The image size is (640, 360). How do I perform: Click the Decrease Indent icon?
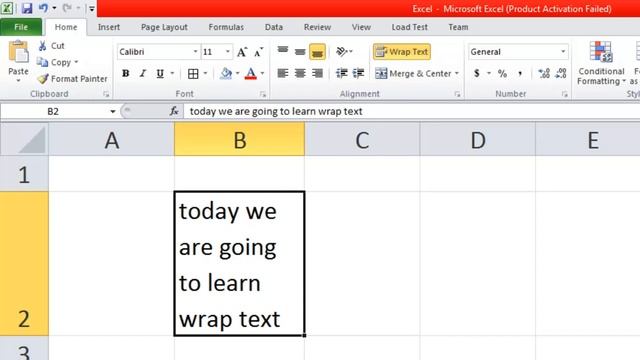341,73
